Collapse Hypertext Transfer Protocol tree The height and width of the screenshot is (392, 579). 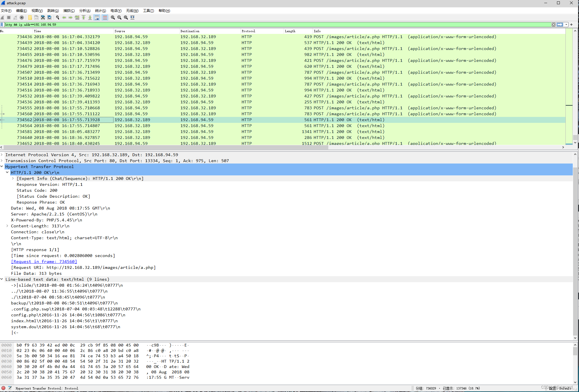[x=2, y=167]
